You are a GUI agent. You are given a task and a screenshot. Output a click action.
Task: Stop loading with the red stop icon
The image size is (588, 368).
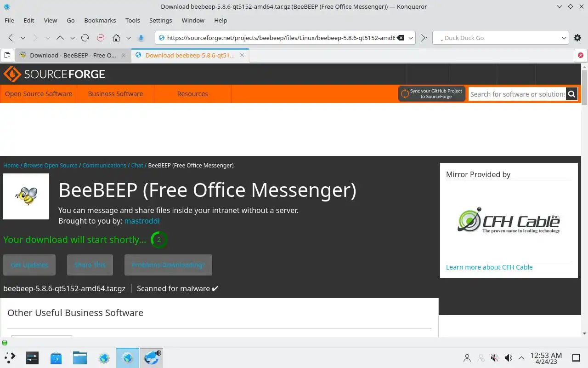[101, 38]
